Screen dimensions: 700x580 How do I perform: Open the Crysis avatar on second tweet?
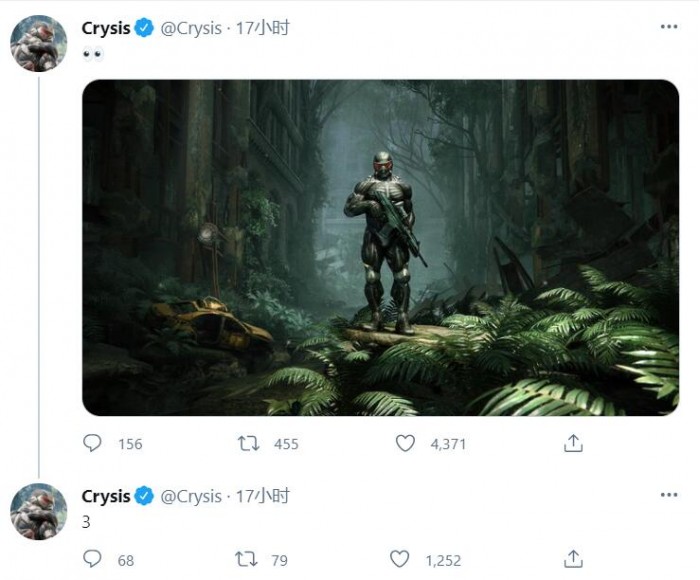pos(38,511)
